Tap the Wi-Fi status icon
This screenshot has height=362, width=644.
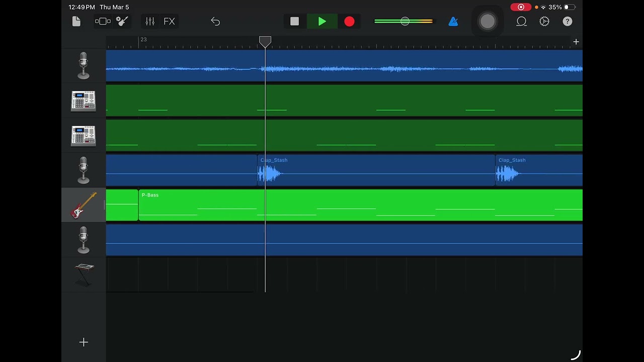pos(543,7)
